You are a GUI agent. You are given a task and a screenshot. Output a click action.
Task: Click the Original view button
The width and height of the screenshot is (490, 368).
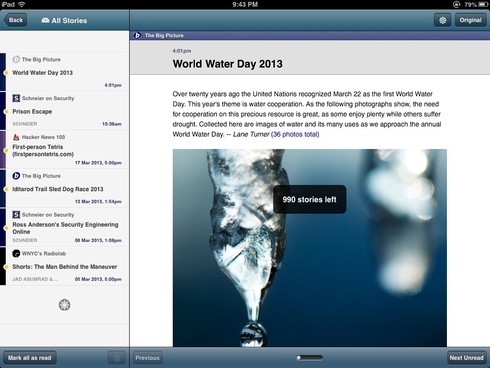pyautogui.click(x=470, y=20)
